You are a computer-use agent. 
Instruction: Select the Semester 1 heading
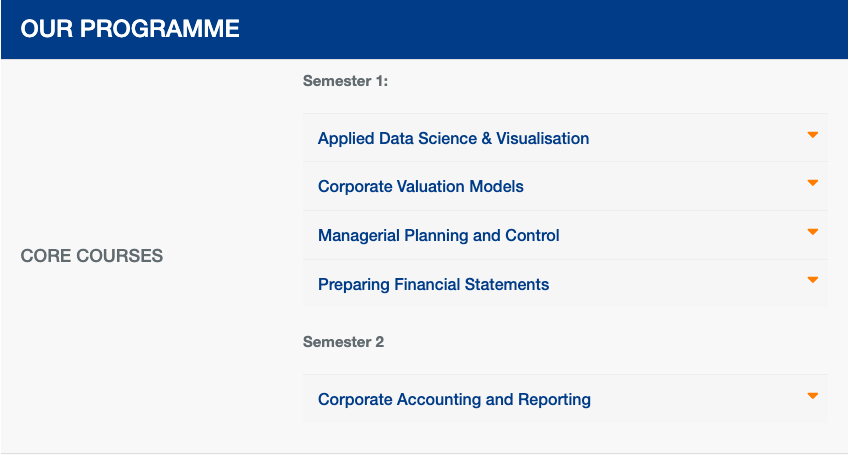click(345, 81)
